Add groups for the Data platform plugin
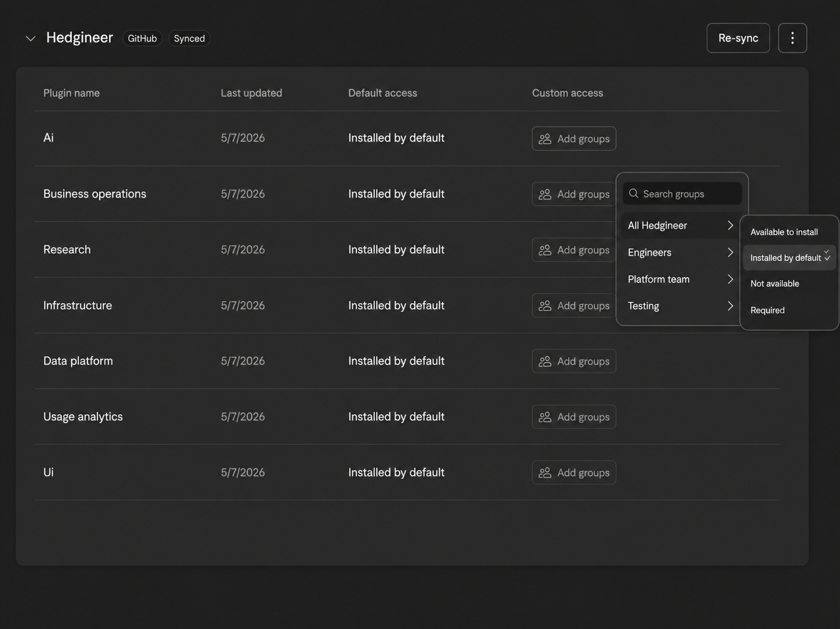The height and width of the screenshot is (629, 840). [574, 361]
